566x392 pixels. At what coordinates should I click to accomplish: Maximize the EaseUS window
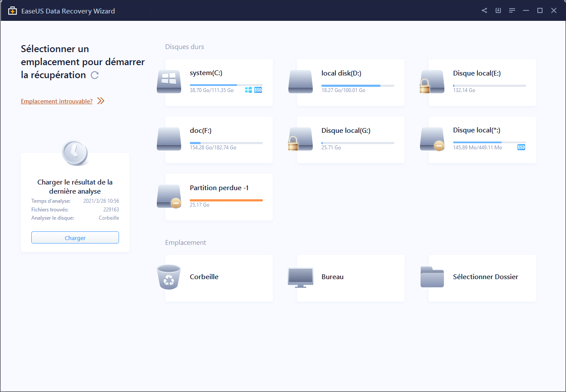[540, 11]
